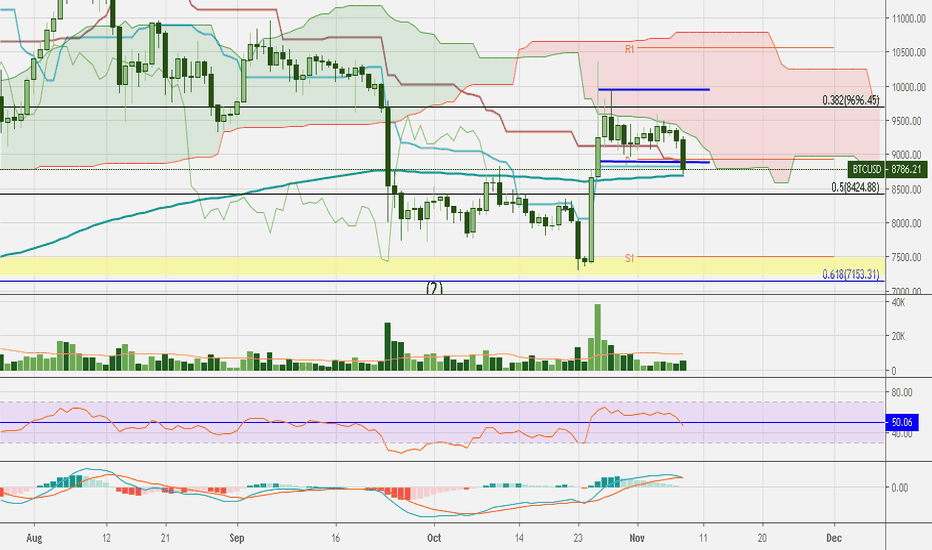Select the yellow support zone rectangle
This screenshot has width=932, height=550.
pos(442,266)
